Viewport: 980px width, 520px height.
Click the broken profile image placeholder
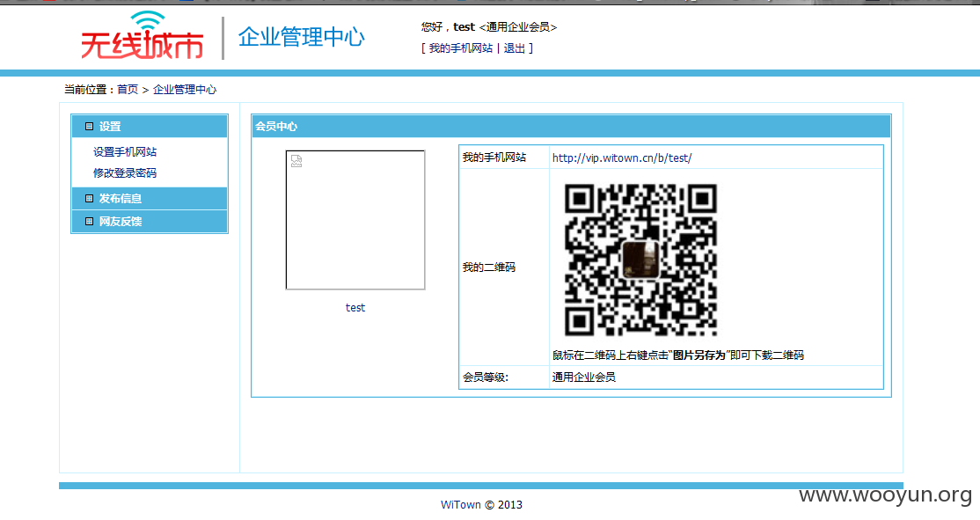pyautogui.click(x=355, y=220)
